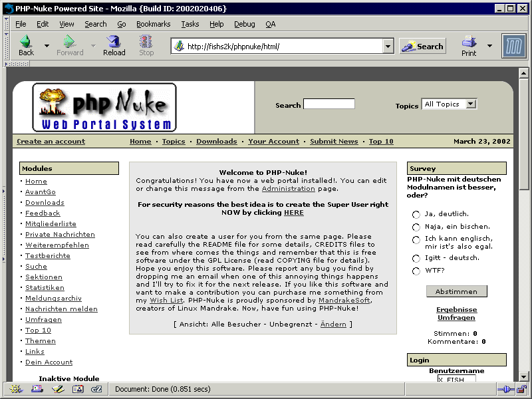This screenshot has width=532, height=399.
Task: Open 'Top 10' link in the top navigation bar
Action: 381,142
